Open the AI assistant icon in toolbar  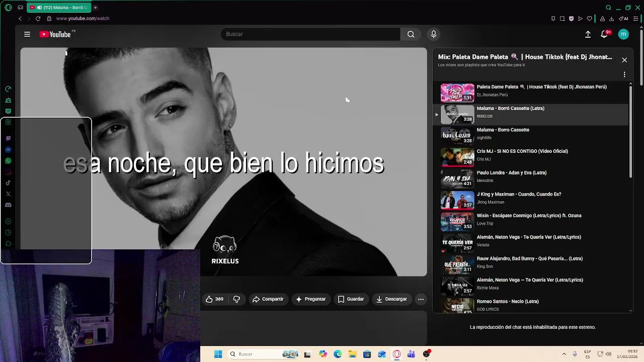pyautogui.click(x=623, y=19)
